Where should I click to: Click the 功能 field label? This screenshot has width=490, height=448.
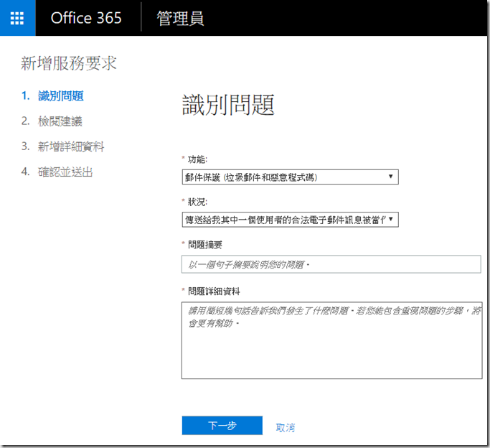[x=198, y=159]
